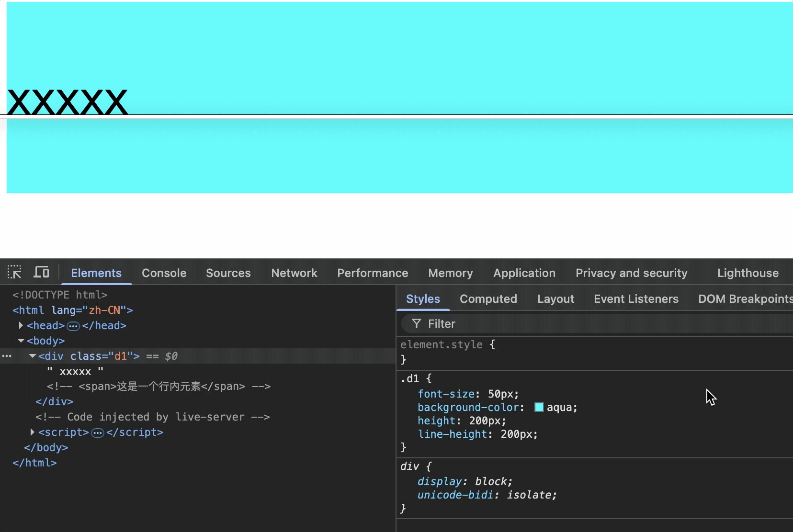Open the DOM Breakpoints sidebar tab
The height and width of the screenshot is (532, 793).
pos(745,299)
